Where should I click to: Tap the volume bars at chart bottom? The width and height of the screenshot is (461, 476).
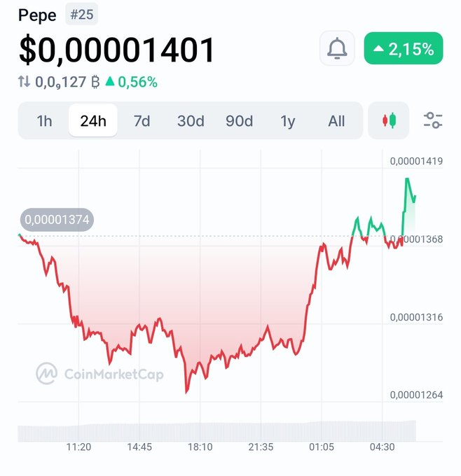pos(216,431)
